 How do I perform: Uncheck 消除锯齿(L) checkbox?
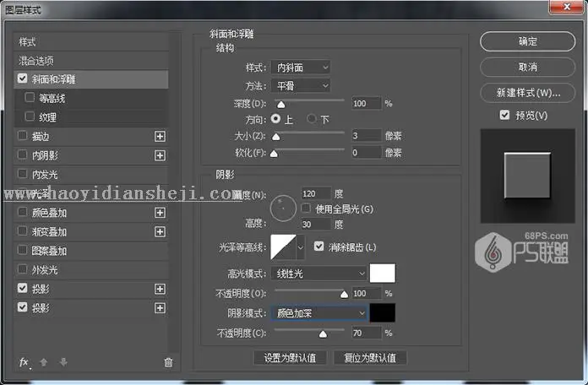pyautogui.click(x=318, y=247)
